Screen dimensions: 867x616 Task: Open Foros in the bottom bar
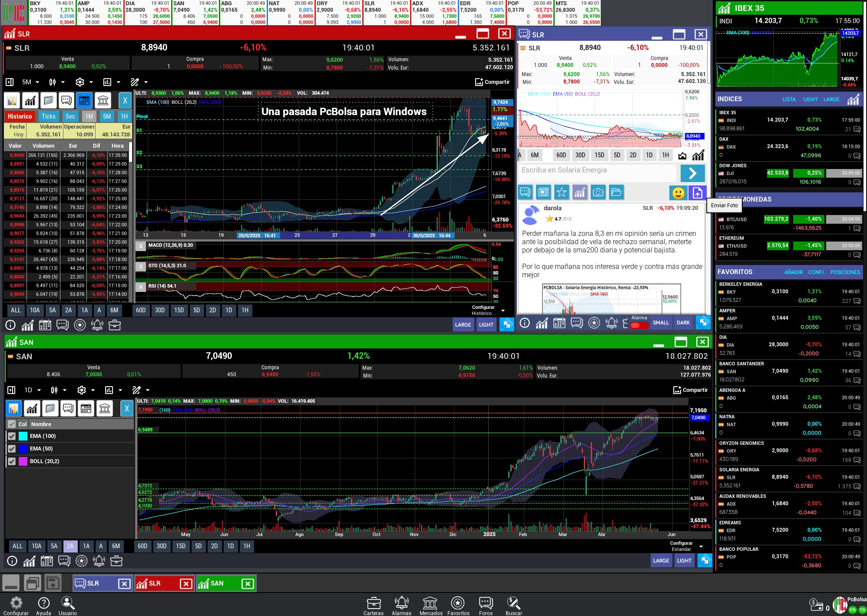[x=486, y=606]
